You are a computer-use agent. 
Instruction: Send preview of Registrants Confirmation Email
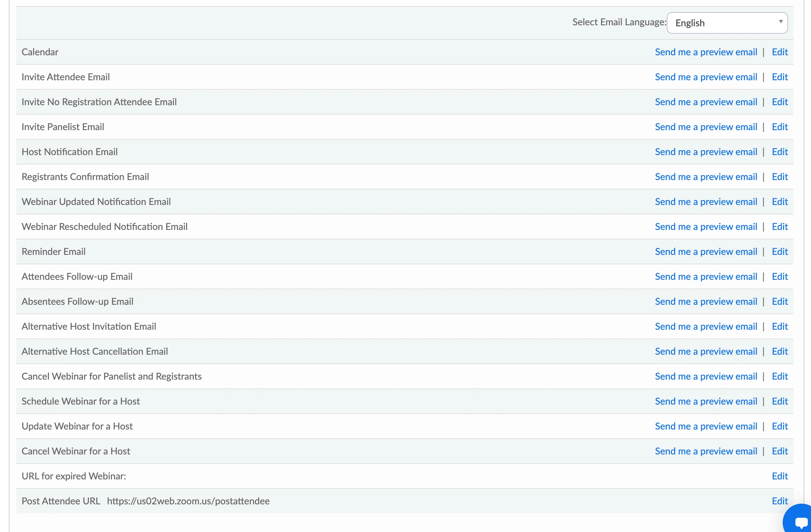[706, 177]
